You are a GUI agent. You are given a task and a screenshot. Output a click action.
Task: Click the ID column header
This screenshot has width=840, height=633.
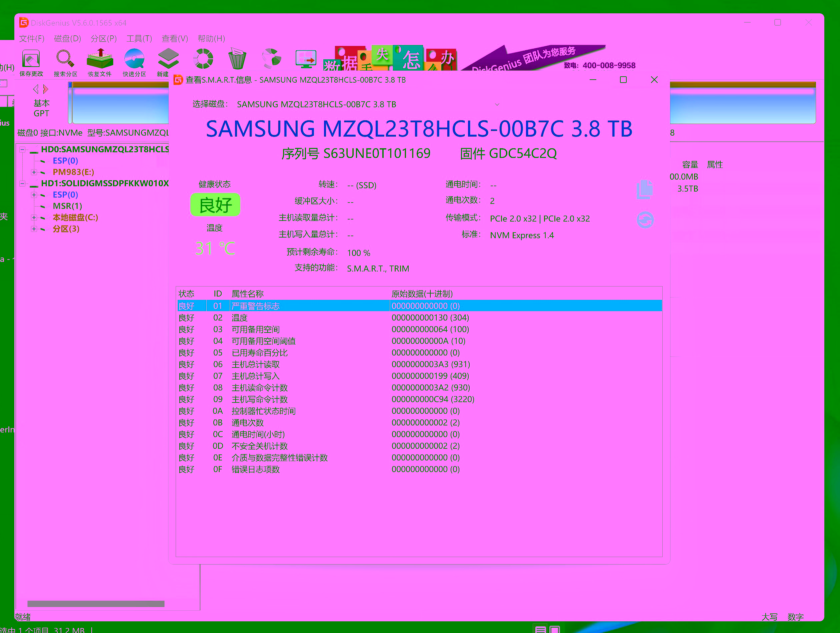pyautogui.click(x=218, y=294)
